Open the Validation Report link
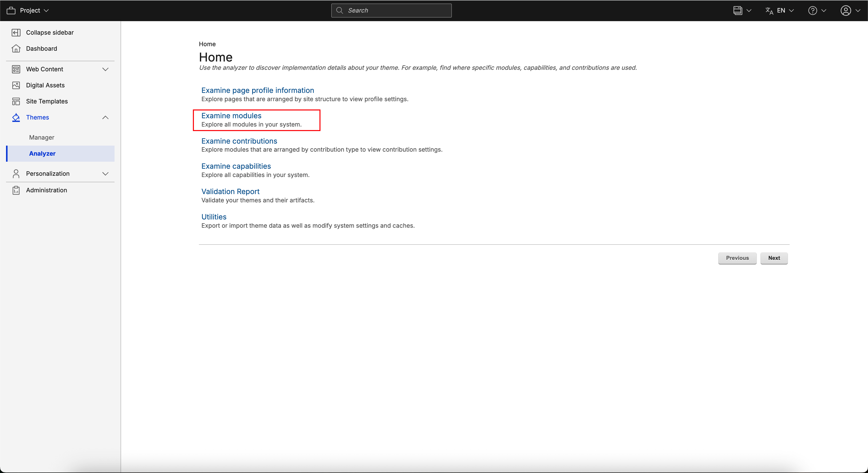This screenshot has width=868, height=473. (230, 191)
